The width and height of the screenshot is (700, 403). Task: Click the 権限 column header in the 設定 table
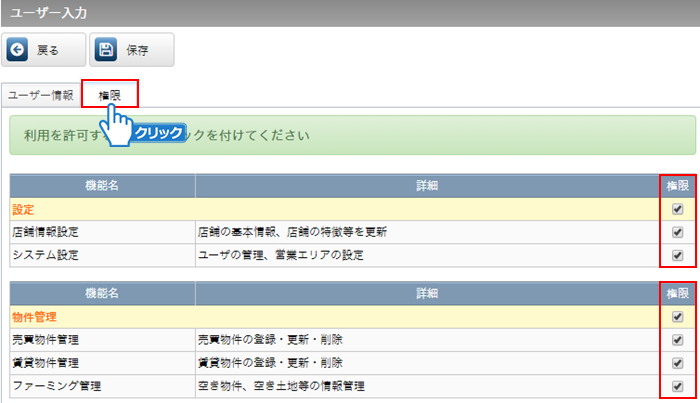pyautogui.click(x=678, y=185)
